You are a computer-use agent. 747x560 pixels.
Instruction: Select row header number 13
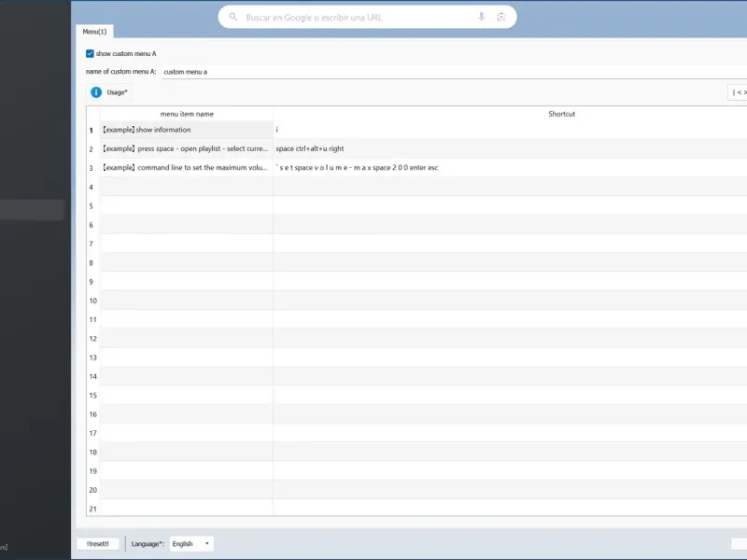(x=93, y=357)
